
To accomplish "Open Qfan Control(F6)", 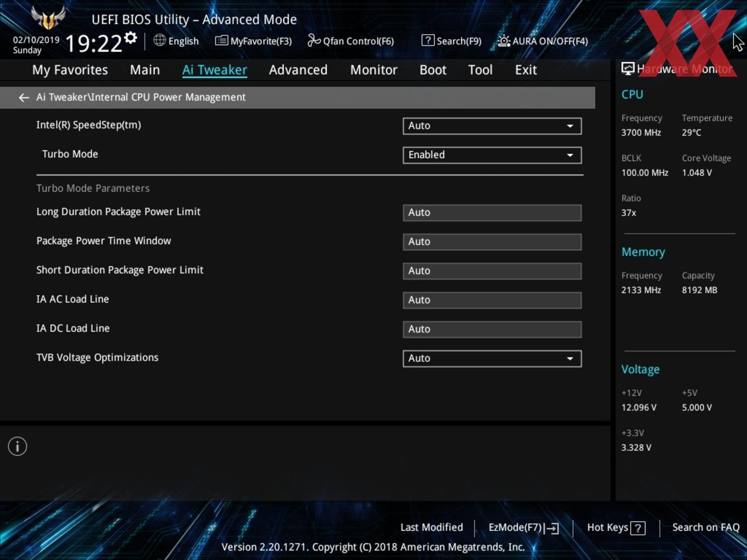I will point(350,41).
